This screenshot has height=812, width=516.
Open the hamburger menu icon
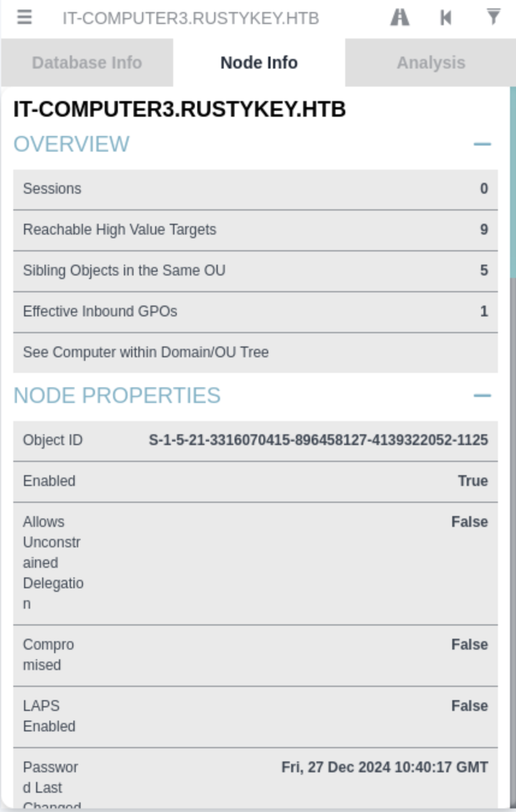tap(24, 17)
